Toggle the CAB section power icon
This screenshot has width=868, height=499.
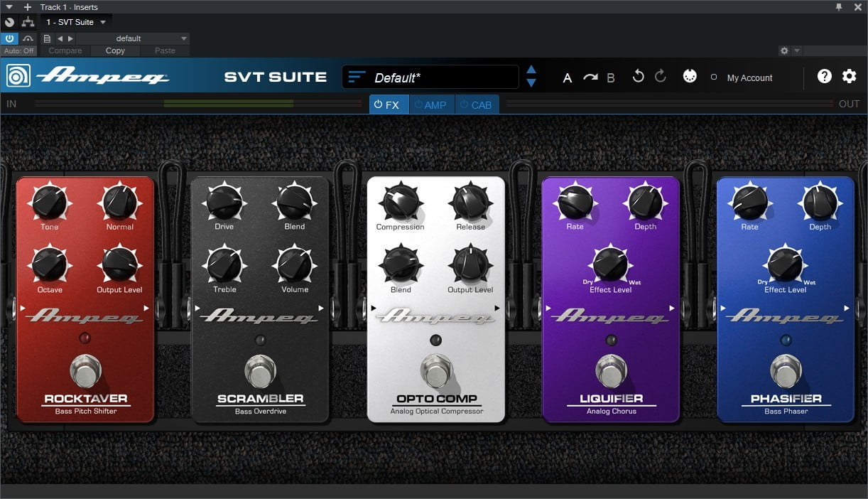click(465, 104)
